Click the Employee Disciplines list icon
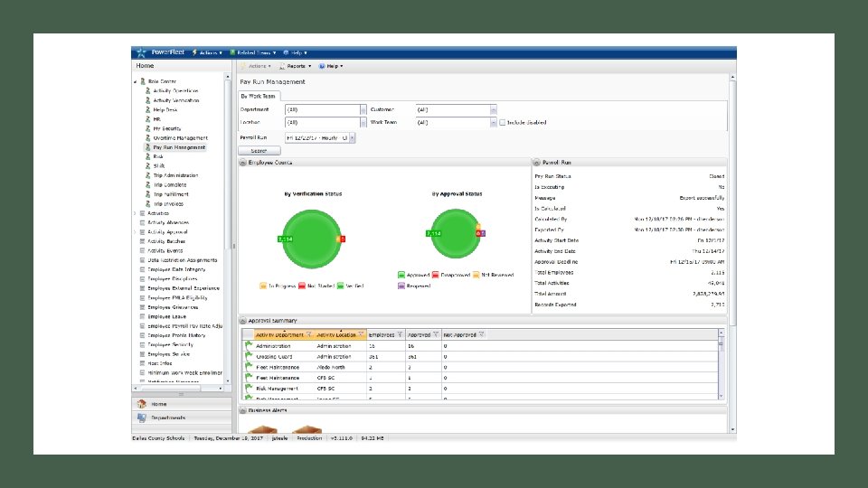 coord(142,279)
